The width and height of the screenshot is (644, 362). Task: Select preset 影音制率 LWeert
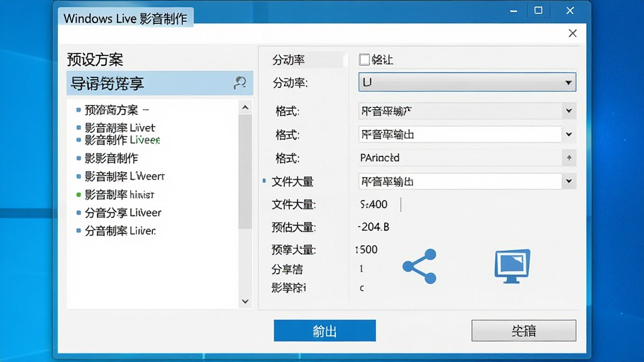click(120, 176)
